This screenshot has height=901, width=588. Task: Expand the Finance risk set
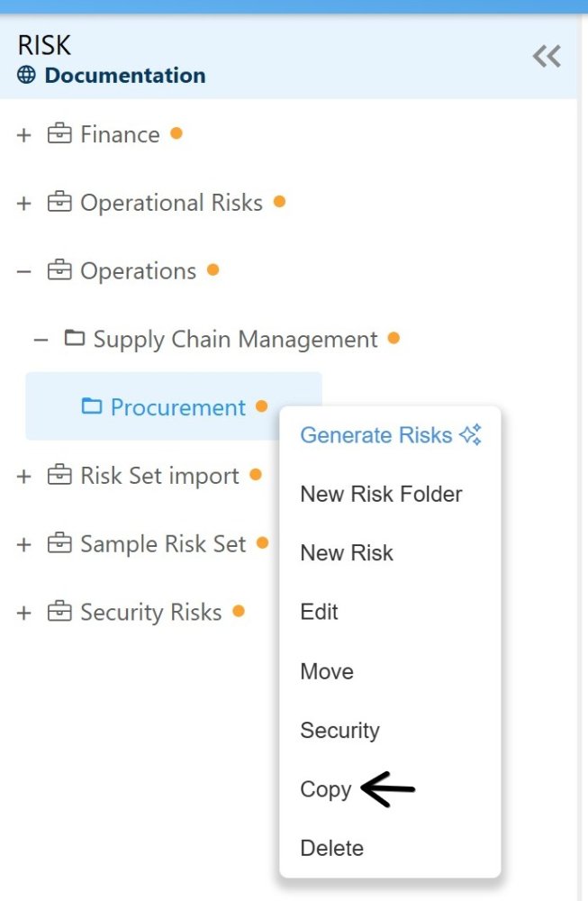coord(23,135)
